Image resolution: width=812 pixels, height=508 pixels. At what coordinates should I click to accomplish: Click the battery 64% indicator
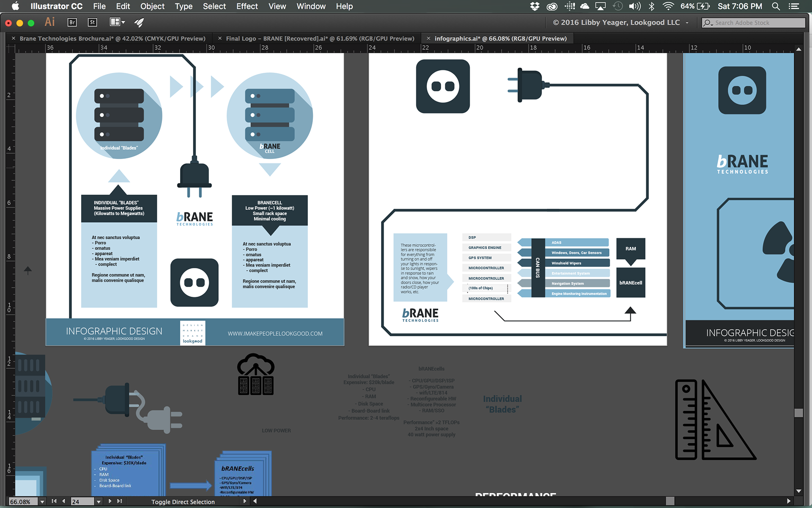tap(695, 6)
